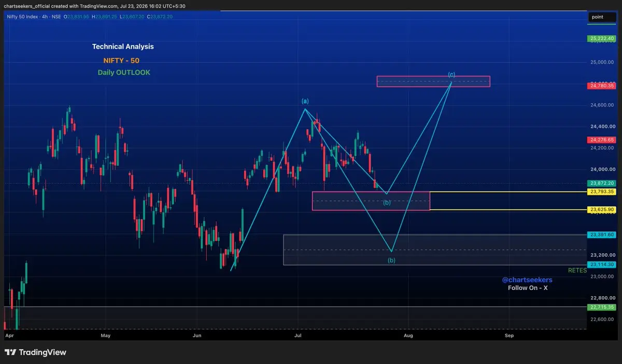622x364 pixels.
Task: Click the 'Sep' time axis label
Action: point(510,336)
